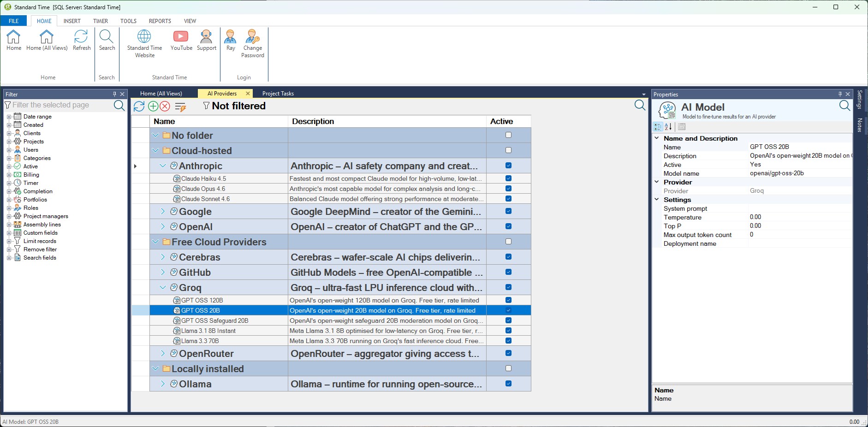Uncheck the Active checkbox for GPT OSS 120B
Image resolution: width=868 pixels, height=427 pixels.
(x=508, y=300)
